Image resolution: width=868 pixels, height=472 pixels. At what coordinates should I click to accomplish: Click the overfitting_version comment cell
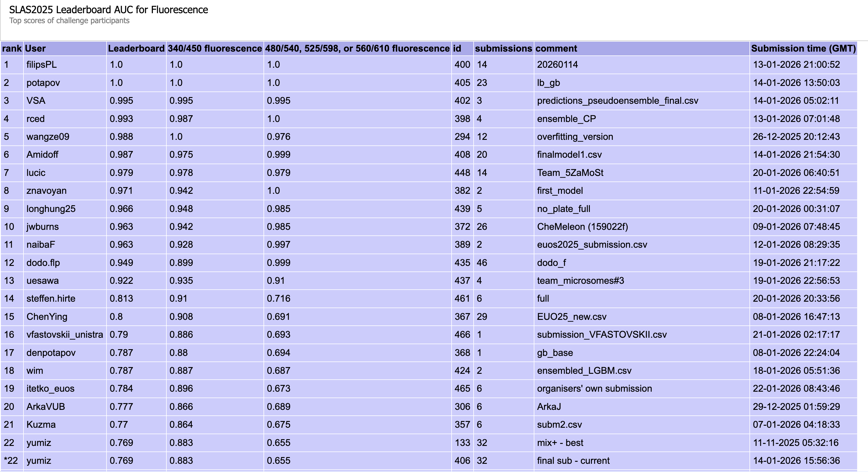(575, 137)
